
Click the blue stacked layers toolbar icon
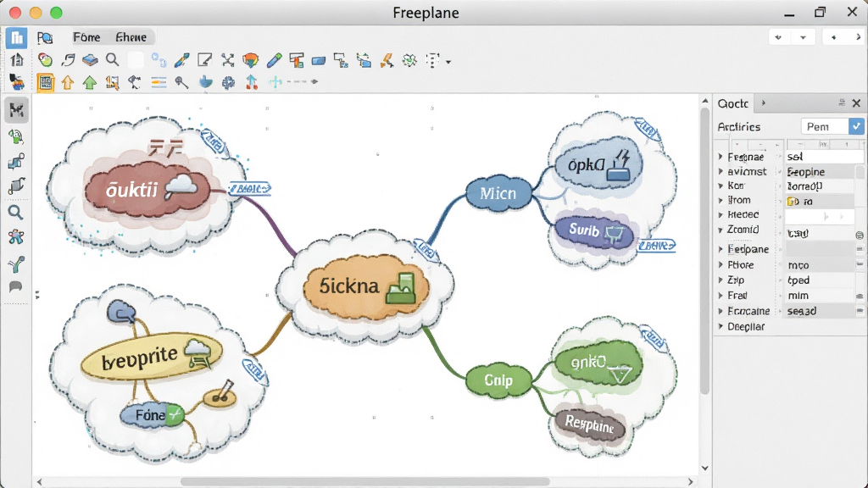pos(90,60)
